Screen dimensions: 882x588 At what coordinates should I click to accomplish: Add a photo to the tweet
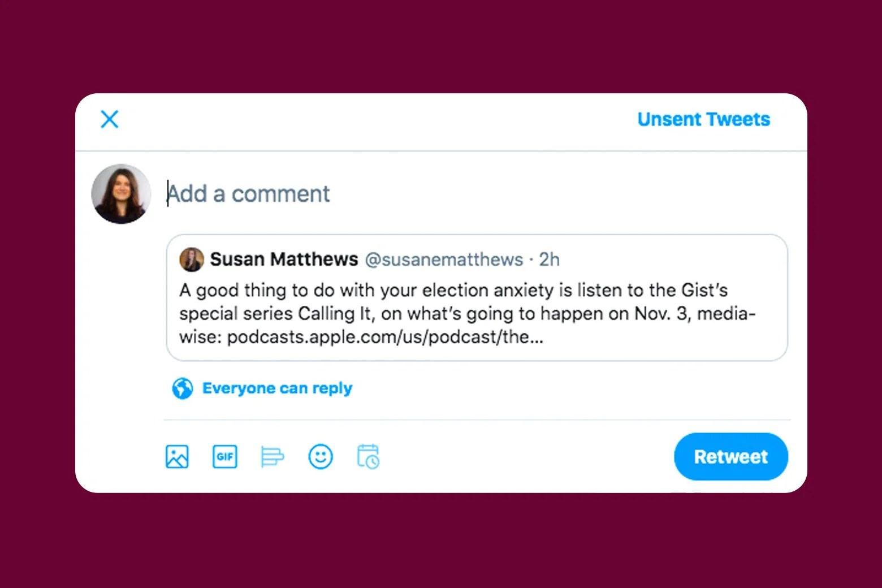coord(176,456)
